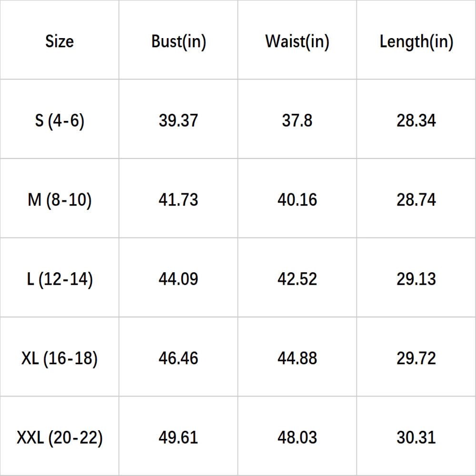Click waist value 48.03
This screenshot has width=476, height=476.
(x=297, y=437)
